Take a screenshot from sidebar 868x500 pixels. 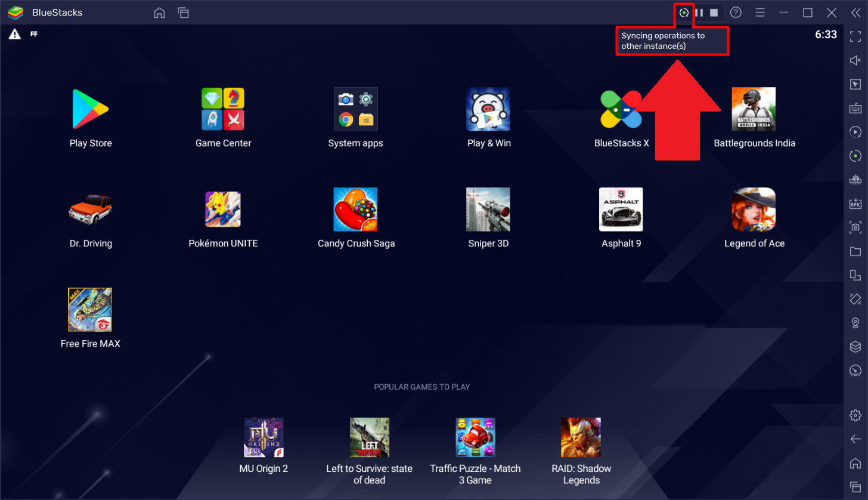(x=855, y=227)
